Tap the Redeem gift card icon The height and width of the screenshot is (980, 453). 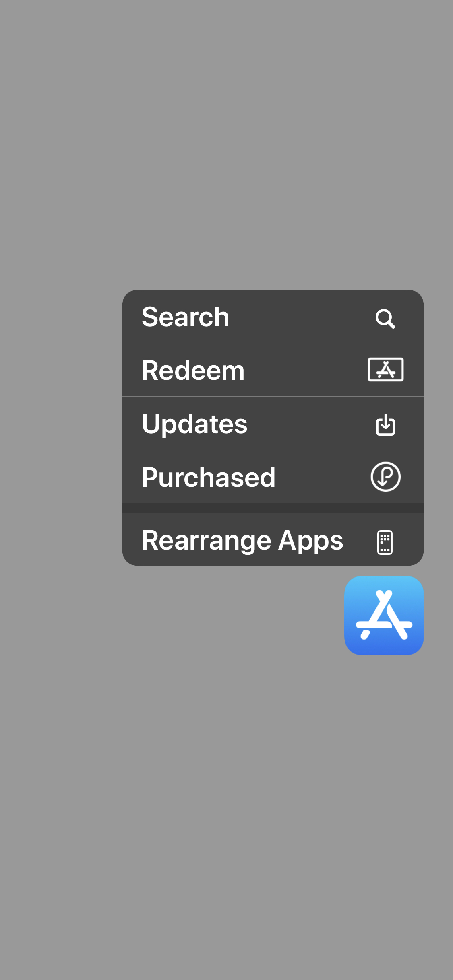tap(386, 369)
